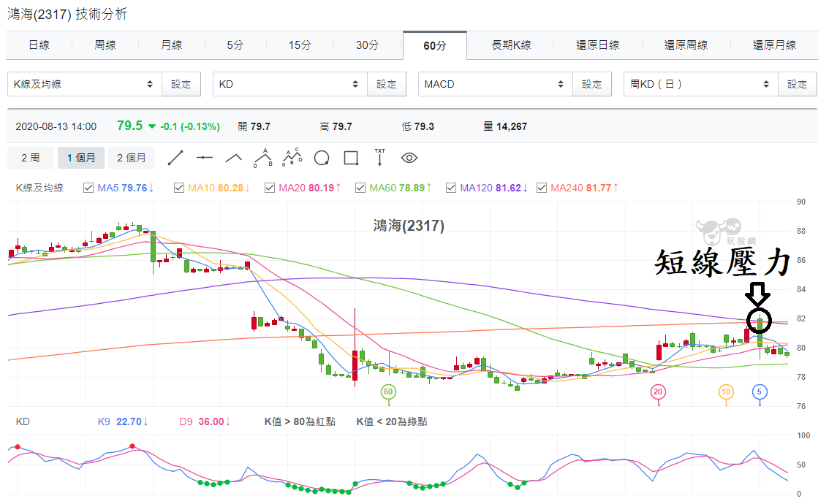The image size is (829, 504).
Task: Select the ABC wave pattern tool
Action: pyautogui.click(x=263, y=158)
